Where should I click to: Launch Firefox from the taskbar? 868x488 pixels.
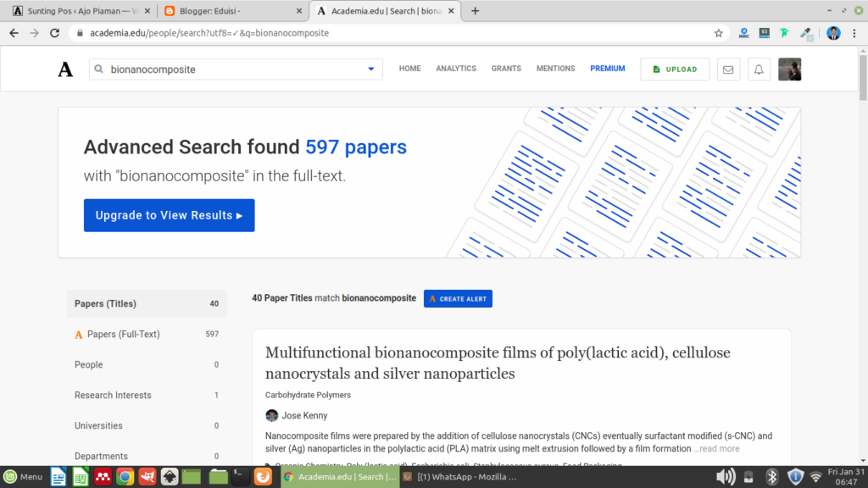click(263, 476)
